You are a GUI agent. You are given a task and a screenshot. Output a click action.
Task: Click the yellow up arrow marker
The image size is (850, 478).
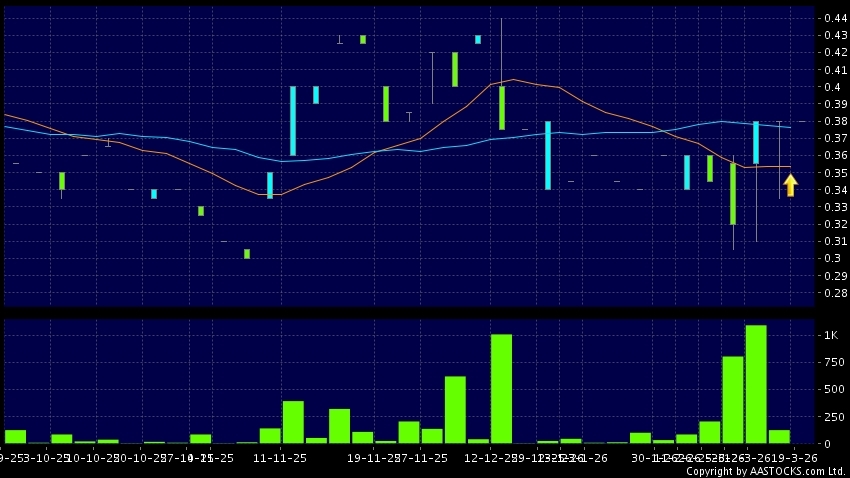pos(790,185)
